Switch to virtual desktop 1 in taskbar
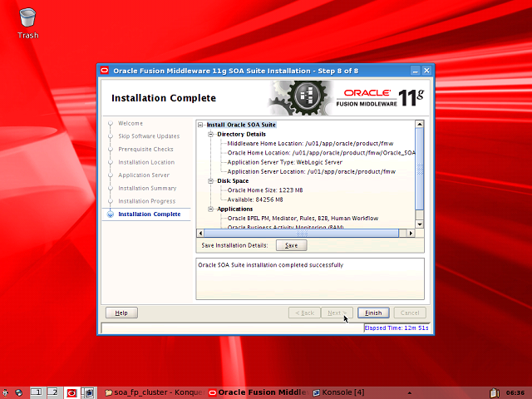532x399 pixels. pos(37,392)
